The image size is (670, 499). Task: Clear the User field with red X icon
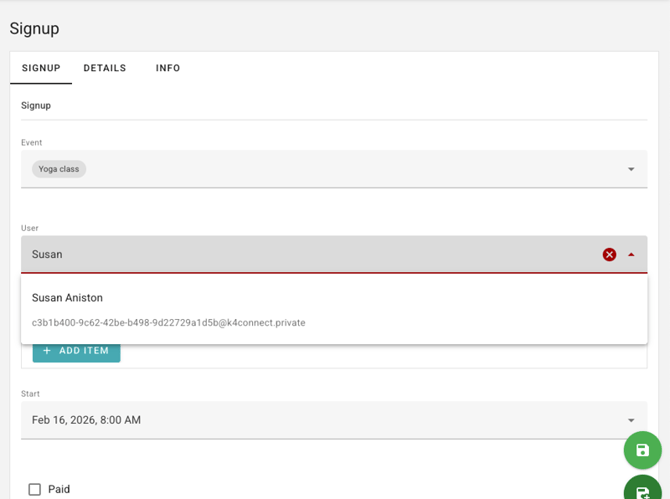point(609,255)
